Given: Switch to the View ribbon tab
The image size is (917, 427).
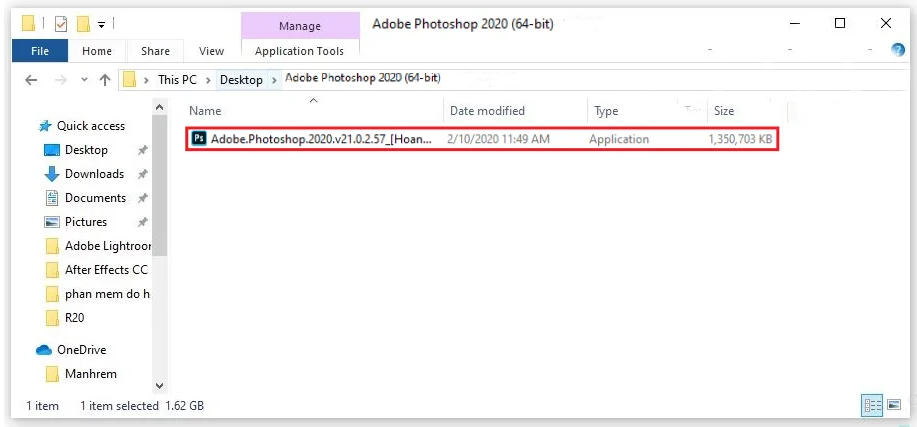Looking at the screenshot, I should 211,51.
